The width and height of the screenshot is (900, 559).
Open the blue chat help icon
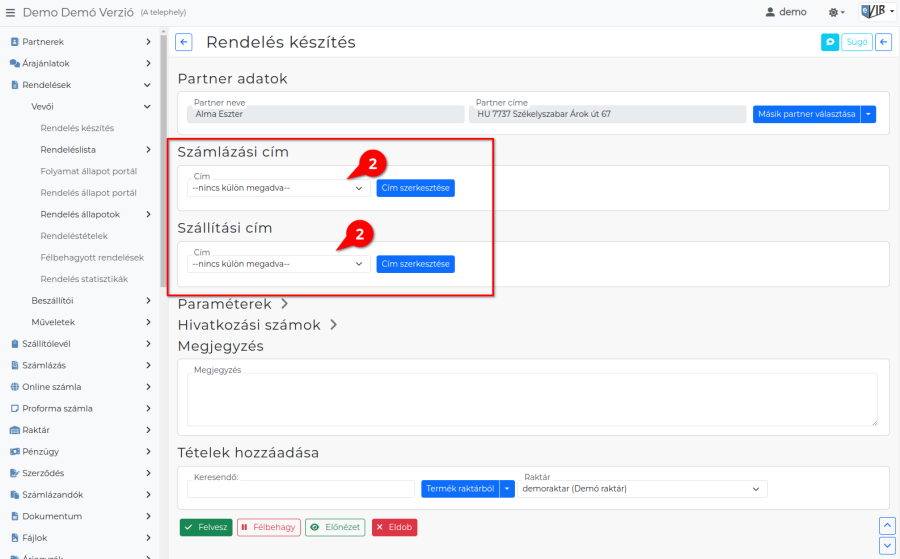[x=829, y=42]
